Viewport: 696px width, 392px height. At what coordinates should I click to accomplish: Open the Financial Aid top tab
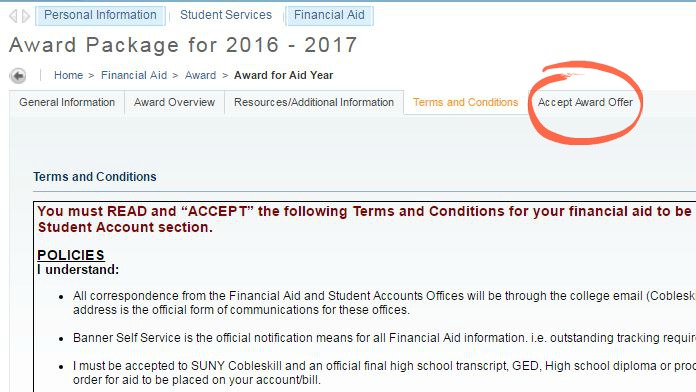[x=329, y=15]
